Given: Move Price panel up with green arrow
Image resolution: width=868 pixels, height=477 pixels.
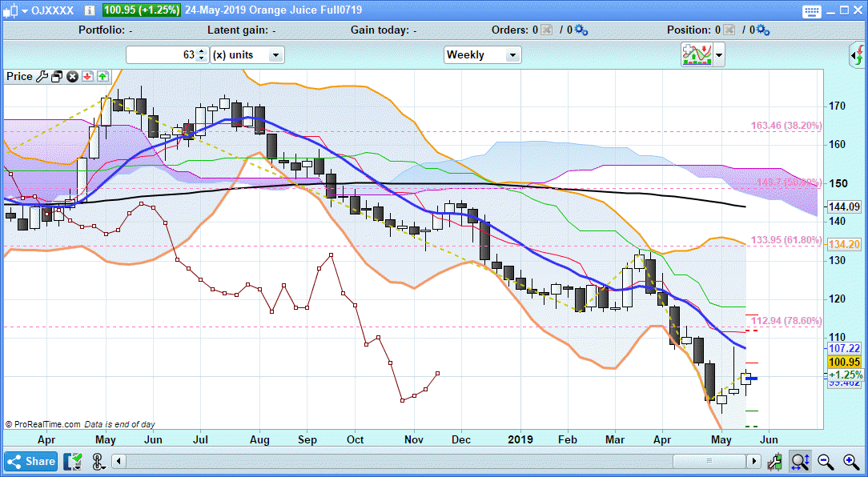Looking at the screenshot, I should [x=103, y=76].
